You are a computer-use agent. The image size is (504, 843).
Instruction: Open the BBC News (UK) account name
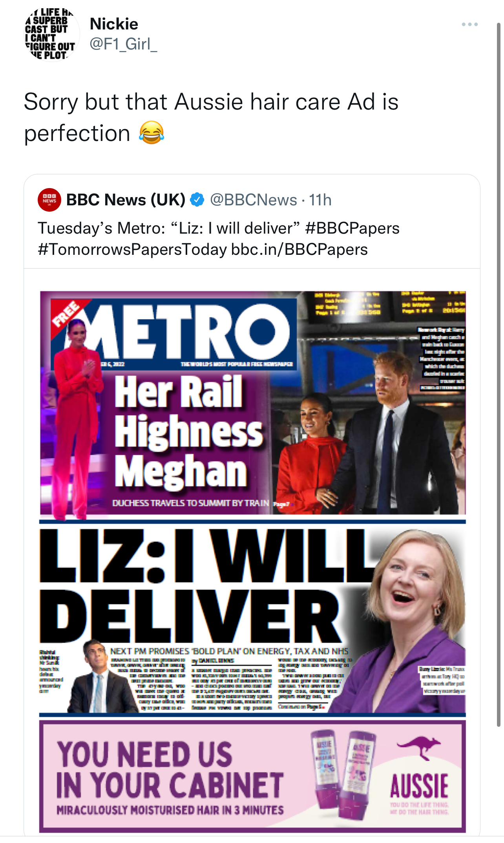[x=126, y=200]
